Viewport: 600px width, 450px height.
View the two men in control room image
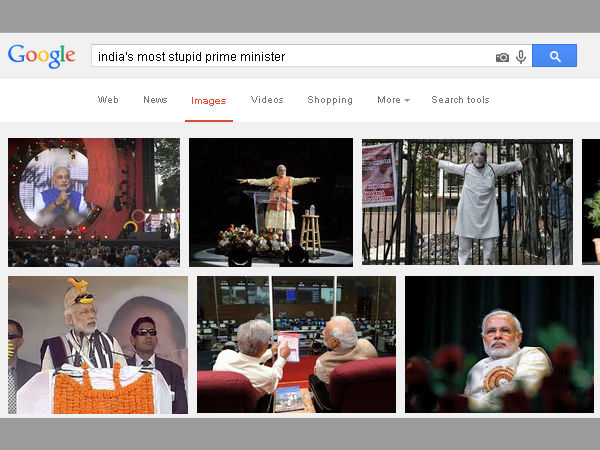pos(296,345)
